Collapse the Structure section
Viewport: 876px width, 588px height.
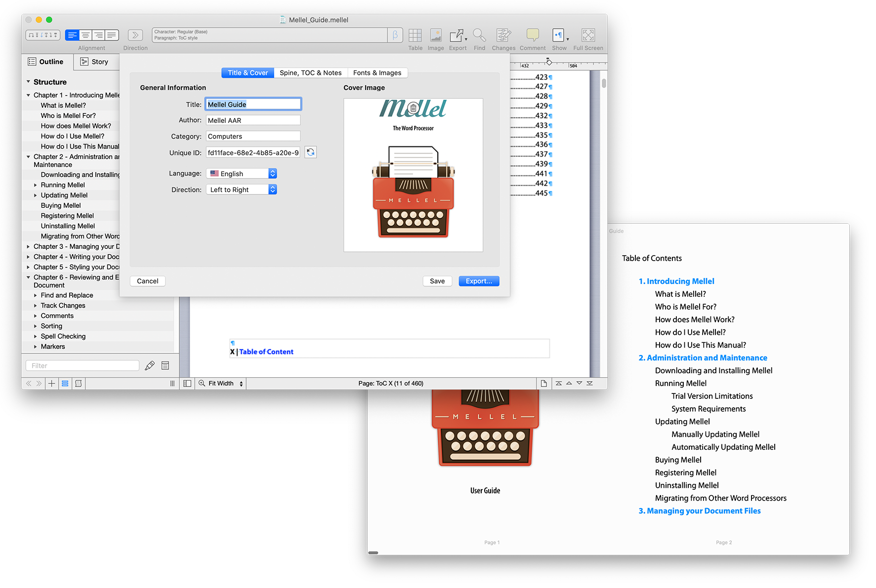pos(28,82)
